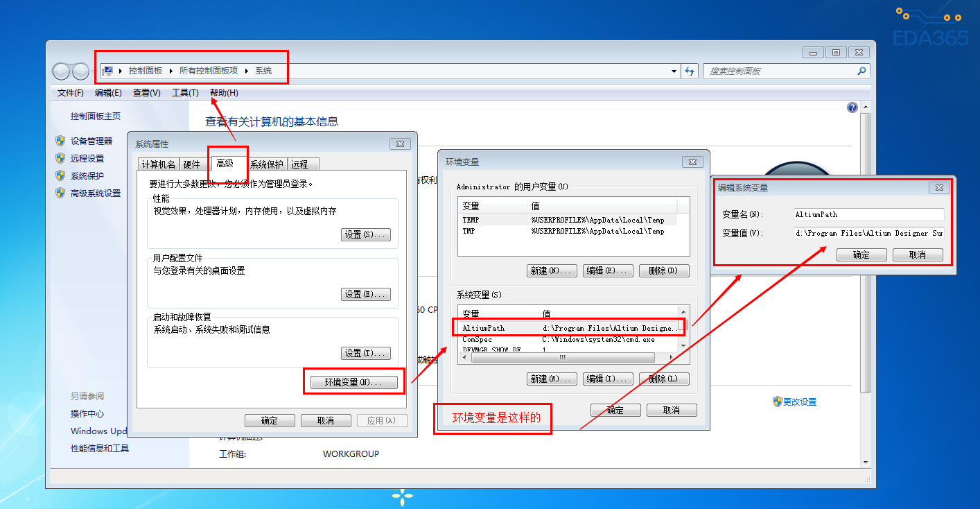Image resolution: width=980 pixels, height=509 pixels.
Task: Cancel the 环境变量 dialog
Action: coord(672,410)
